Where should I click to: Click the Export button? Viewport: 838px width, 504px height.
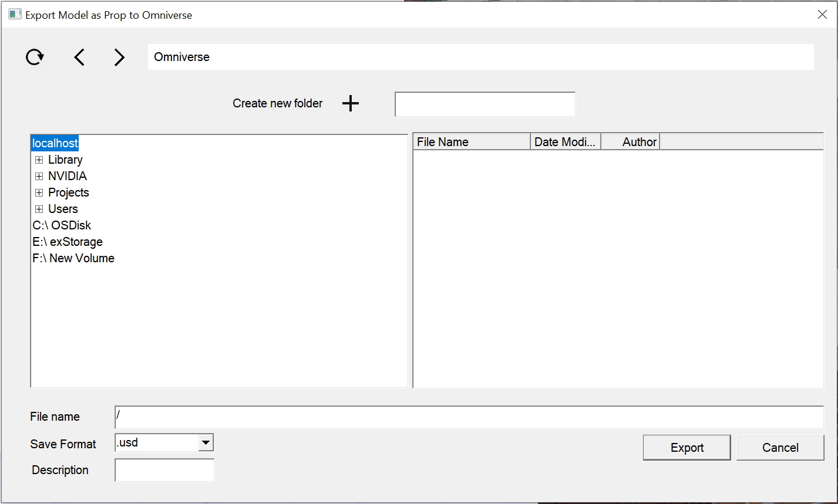pos(687,448)
